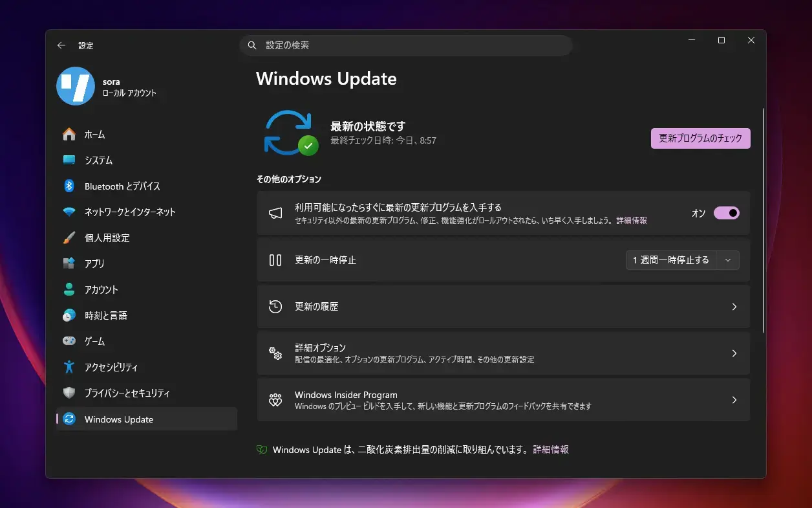Click the privacy shield icon in sidebar

[x=69, y=393]
